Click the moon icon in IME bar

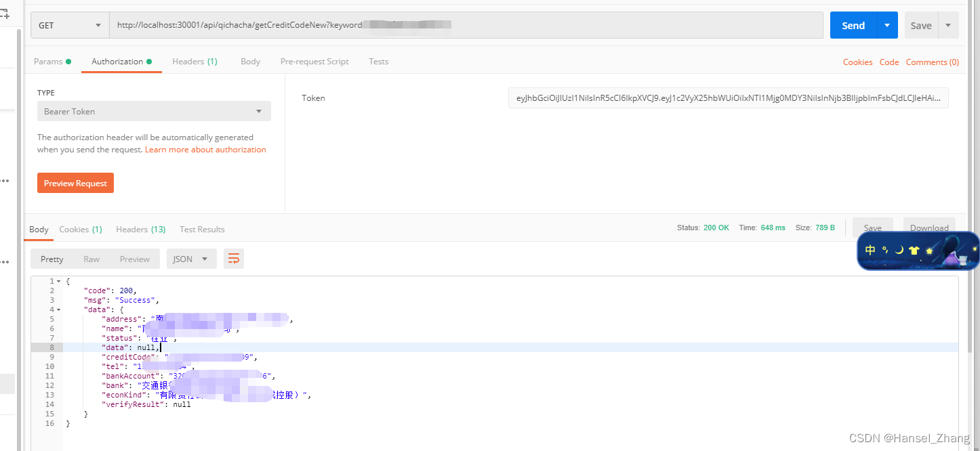click(x=899, y=250)
